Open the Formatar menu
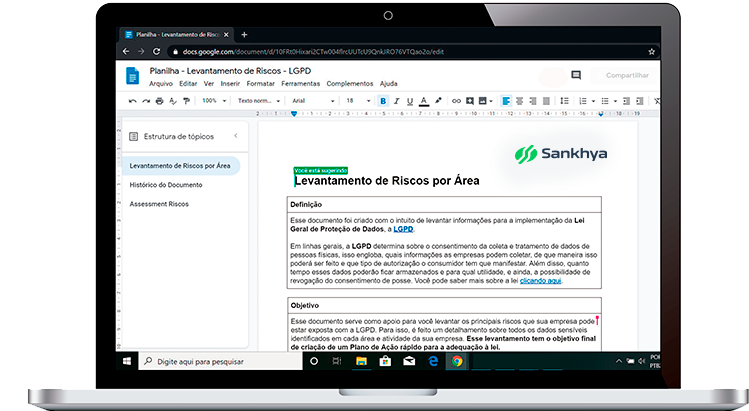This screenshot has width=749, height=411. point(260,84)
